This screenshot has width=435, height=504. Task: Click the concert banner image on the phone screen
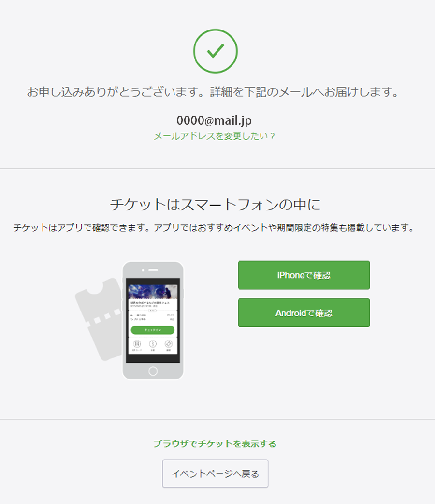point(153,292)
